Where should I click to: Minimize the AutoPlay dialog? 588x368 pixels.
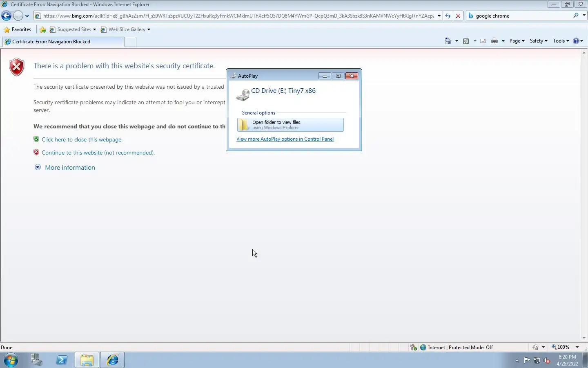click(325, 76)
